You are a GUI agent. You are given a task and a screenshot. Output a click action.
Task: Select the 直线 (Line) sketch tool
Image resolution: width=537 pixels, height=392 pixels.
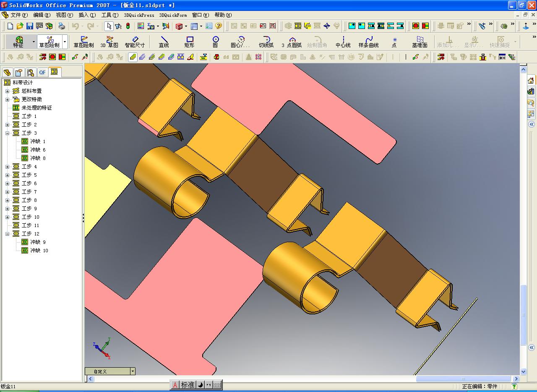164,42
